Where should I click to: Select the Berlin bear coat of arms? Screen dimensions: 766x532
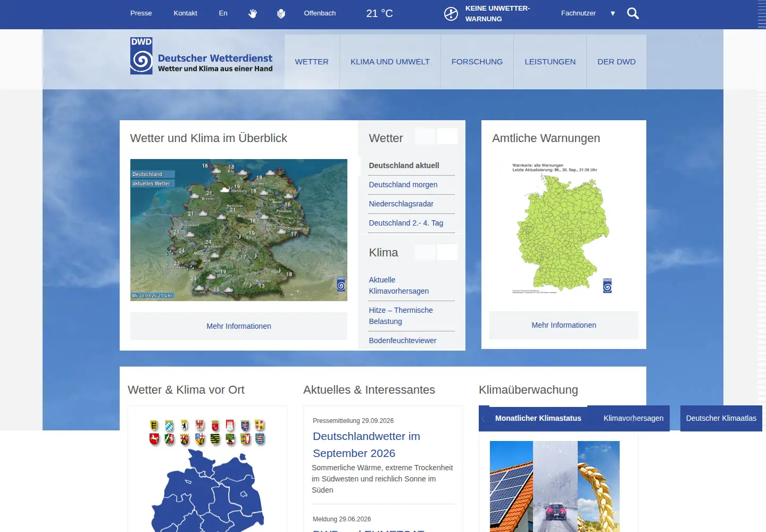tap(184, 425)
